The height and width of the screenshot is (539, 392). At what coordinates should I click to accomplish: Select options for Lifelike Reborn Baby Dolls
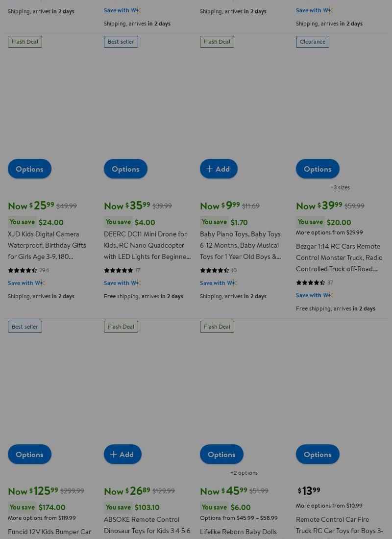[x=221, y=454]
